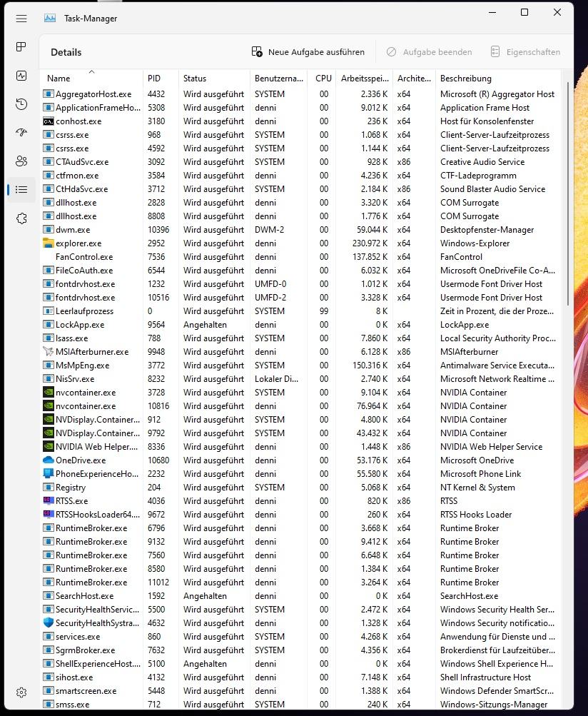Open Eigenschaften of selected process
Image resolution: width=588 pixels, height=716 pixels.
[525, 52]
